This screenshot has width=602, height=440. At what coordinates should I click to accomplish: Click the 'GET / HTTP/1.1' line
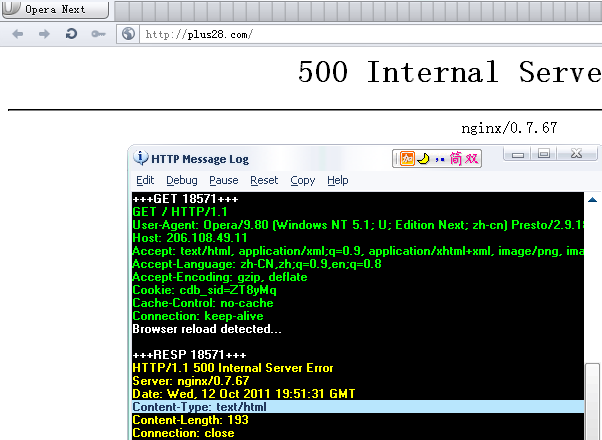point(180,212)
